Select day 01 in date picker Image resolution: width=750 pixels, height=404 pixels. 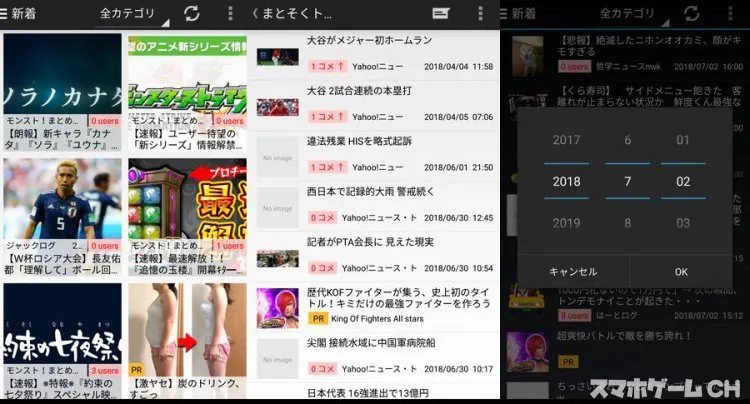click(x=683, y=140)
